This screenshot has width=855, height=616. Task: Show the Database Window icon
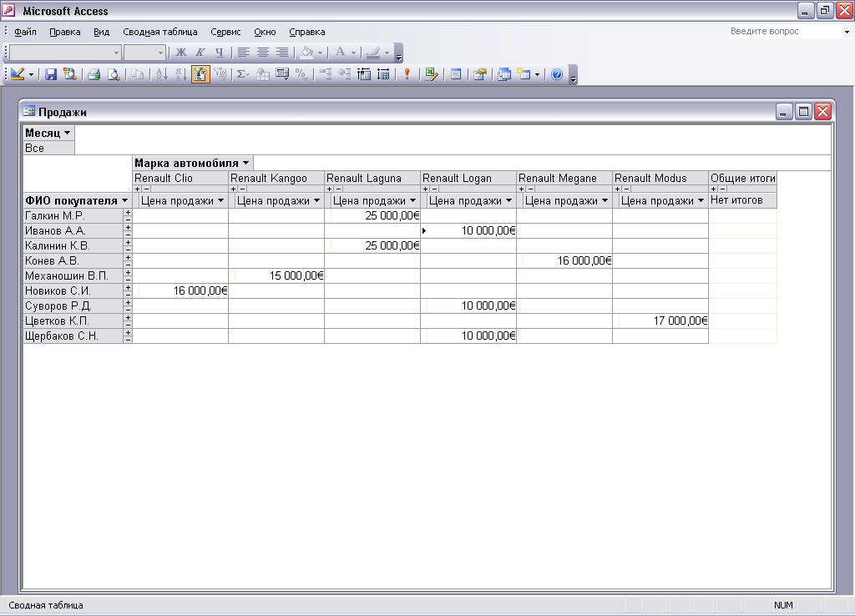click(x=503, y=74)
